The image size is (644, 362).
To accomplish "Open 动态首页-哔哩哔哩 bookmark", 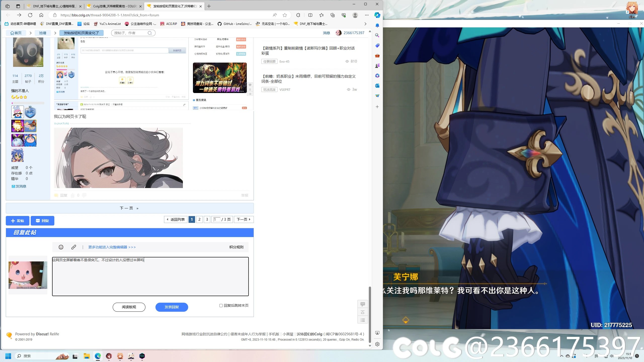I will 20,24.
